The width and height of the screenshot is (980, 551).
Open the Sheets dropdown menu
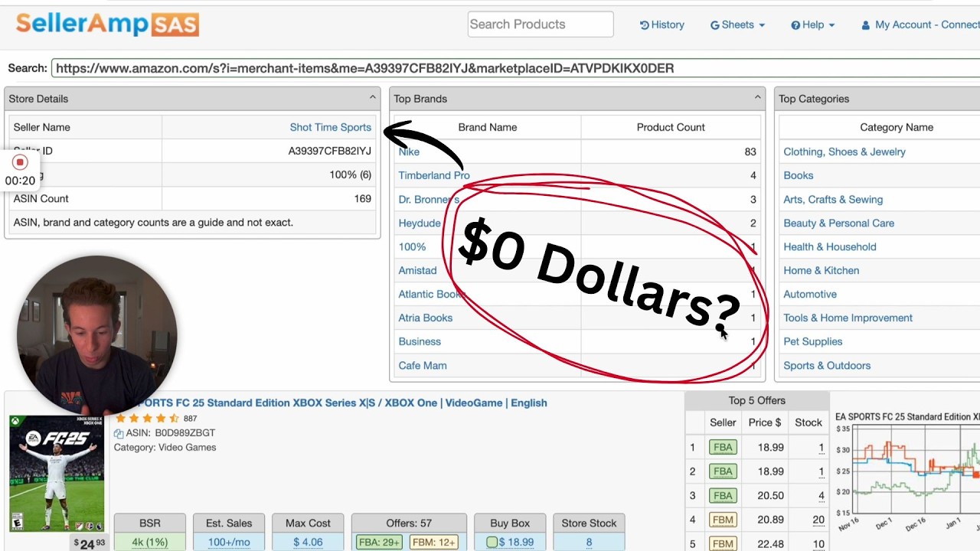point(737,24)
